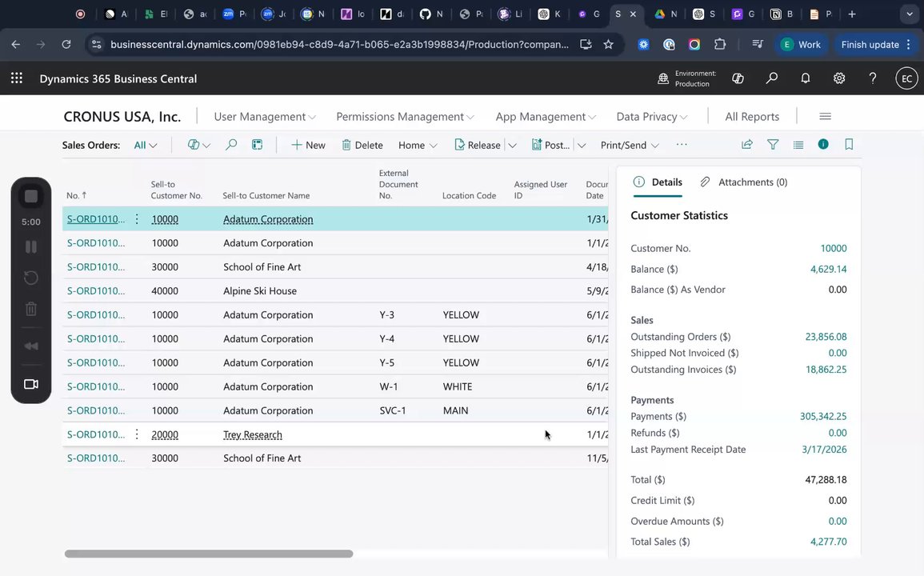Click the Sell-to Customer Name column header
This screenshot has width=924, height=576.
[266, 196]
